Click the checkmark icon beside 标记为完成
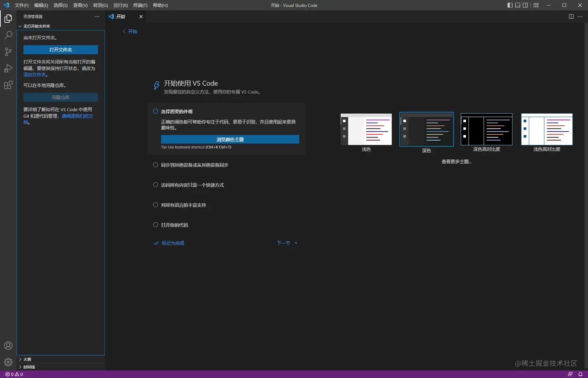This screenshot has width=588, height=378. point(156,243)
